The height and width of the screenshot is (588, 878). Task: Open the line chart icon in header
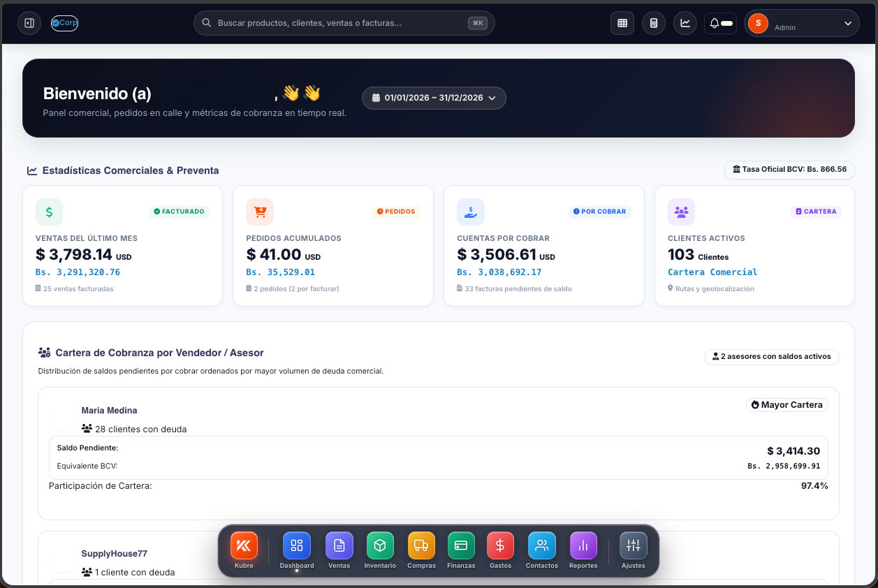pyautogui.click(x=685, y=23)
